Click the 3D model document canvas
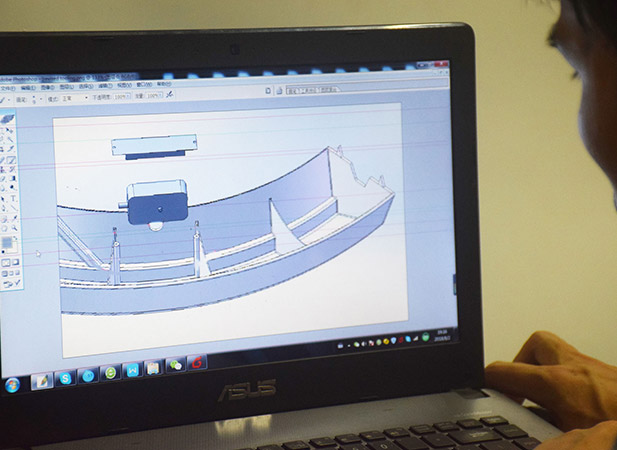 230,232
